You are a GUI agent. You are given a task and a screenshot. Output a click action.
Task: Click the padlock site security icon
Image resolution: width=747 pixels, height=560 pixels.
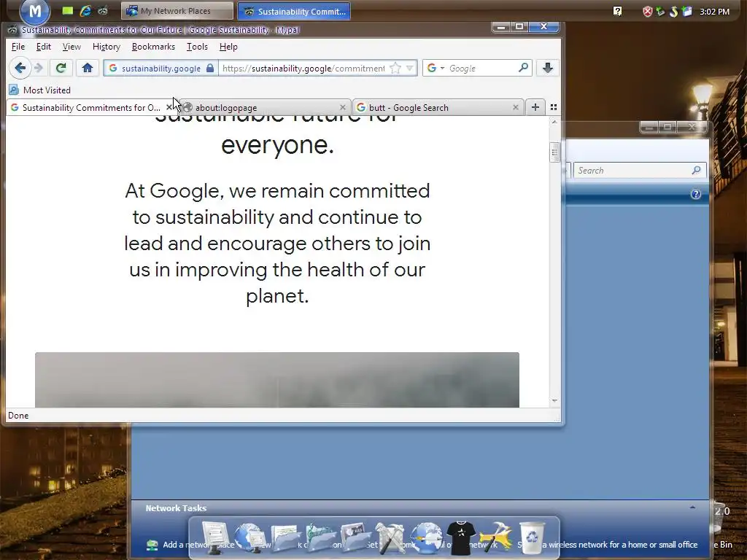[x=210, y=68]
